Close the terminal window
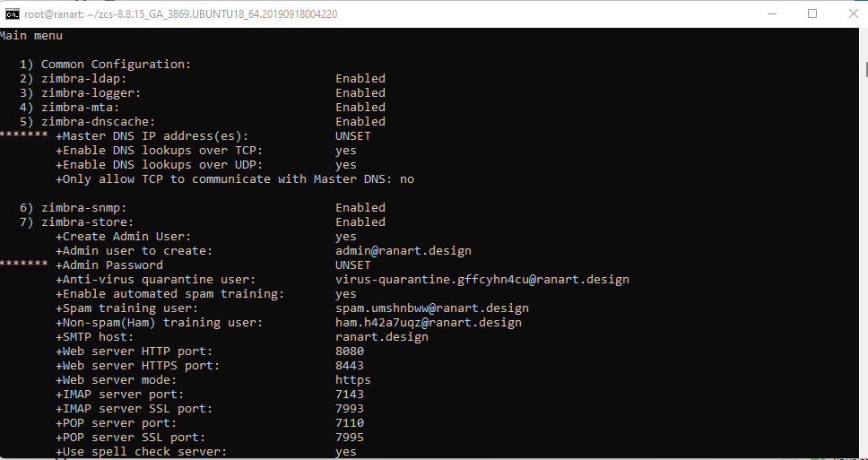 [853, 13]
